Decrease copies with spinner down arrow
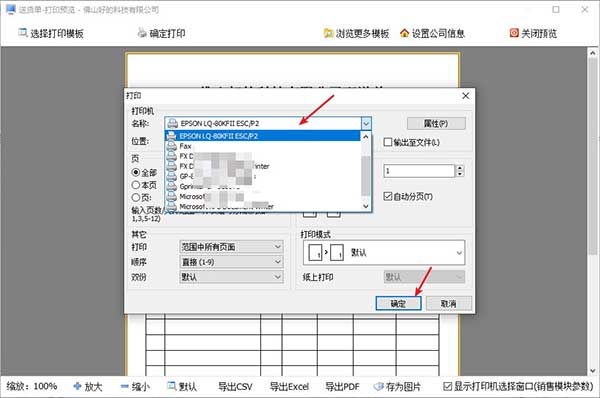Screen dimensions: 600x398 point(460,174)
